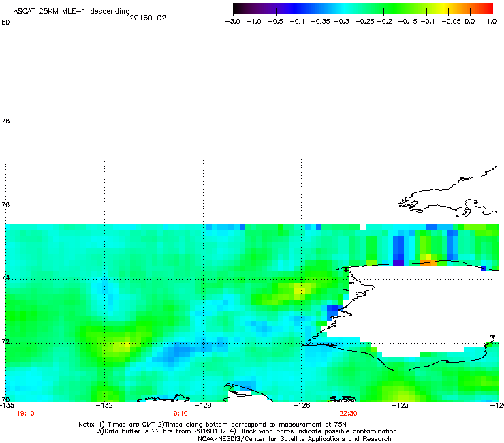Click the -132 longitude axis label
Viewport: 504px width, 443px height.
pos(104,405)
